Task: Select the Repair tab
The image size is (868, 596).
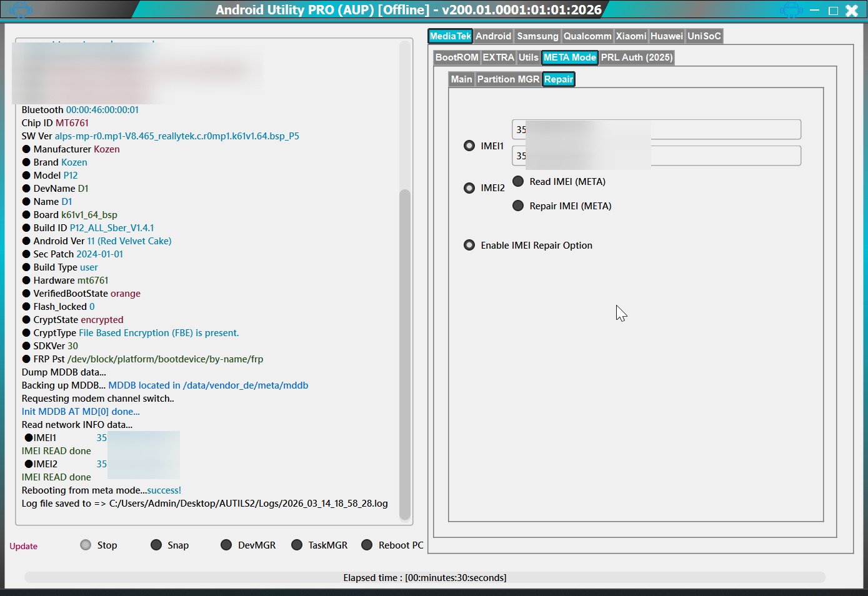Action: [559, 79]
